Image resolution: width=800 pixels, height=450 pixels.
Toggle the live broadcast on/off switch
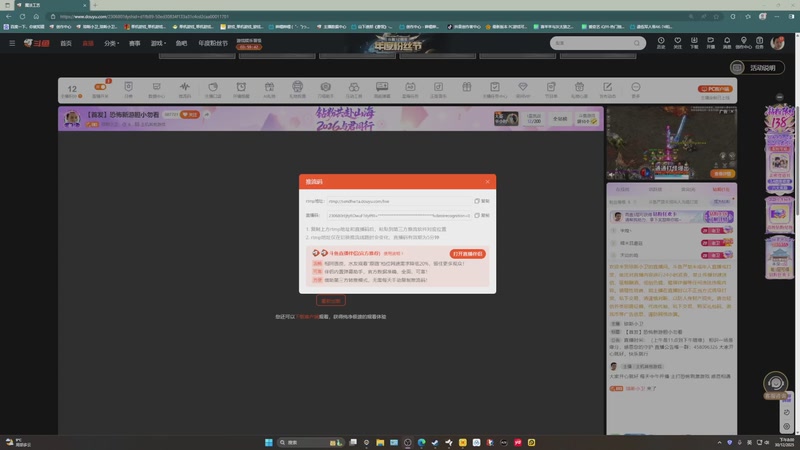(x=100, y=87)
